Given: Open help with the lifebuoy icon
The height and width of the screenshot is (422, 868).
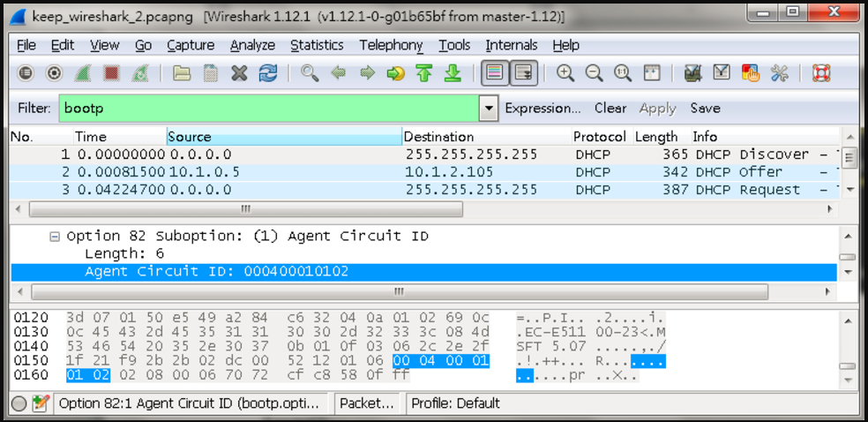Looking at the screenshot, I should pos(821,73).
